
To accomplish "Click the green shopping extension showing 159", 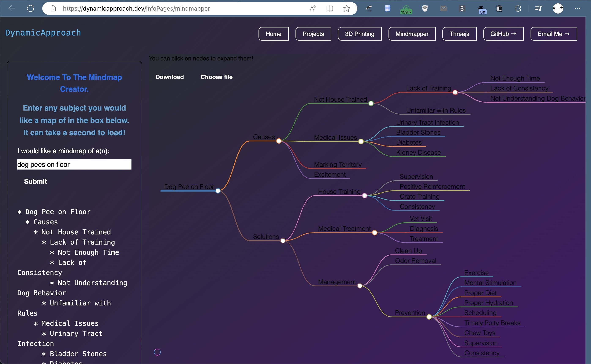I will [x=406, y=9].
